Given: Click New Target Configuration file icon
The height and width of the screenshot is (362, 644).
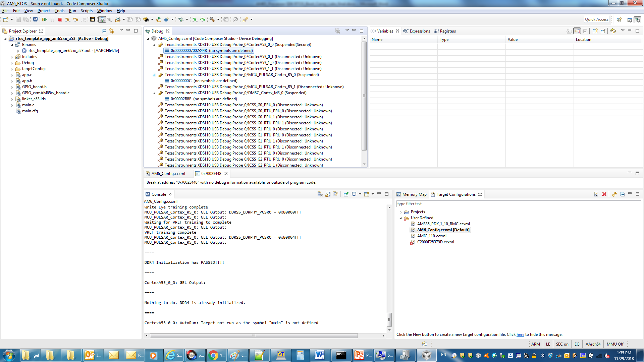Looking at the screenshot, I should point(596,194).
